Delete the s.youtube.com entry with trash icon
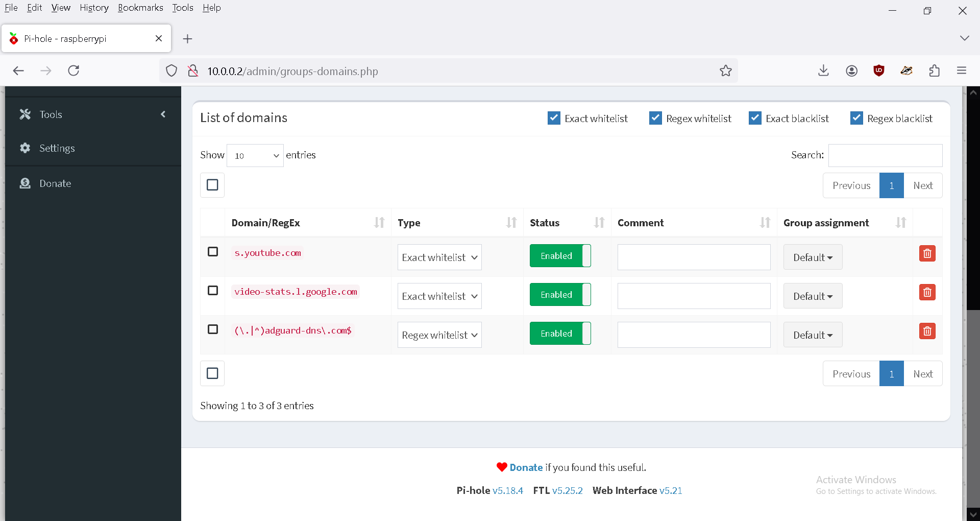The width and height of the screenshot is (980, 521). (x=926, y=253)
